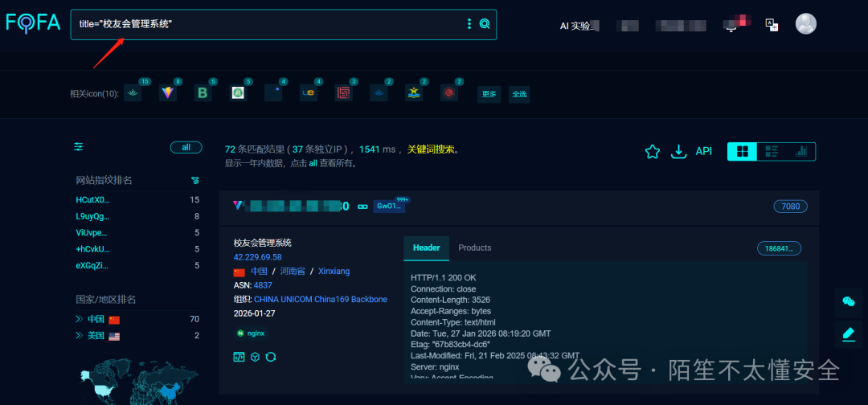
Task: Open the search options three-dot menu
Action: click(469, 24)
